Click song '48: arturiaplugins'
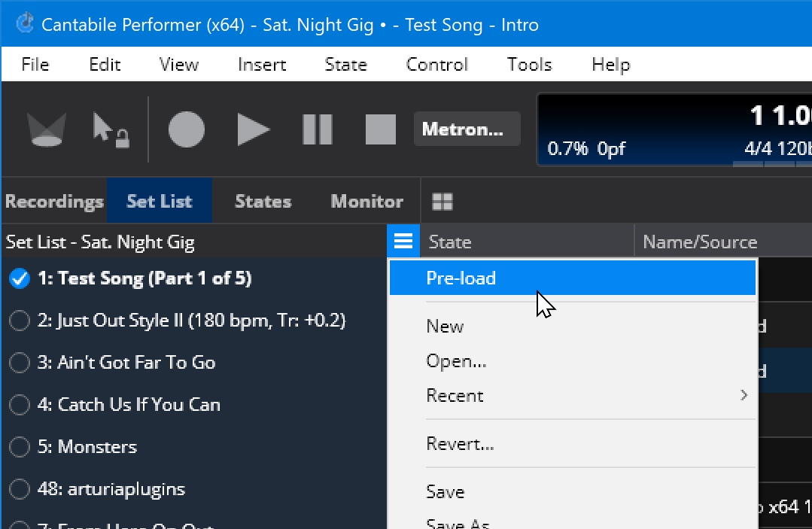The image size is (812, 529). pos(111,488)
